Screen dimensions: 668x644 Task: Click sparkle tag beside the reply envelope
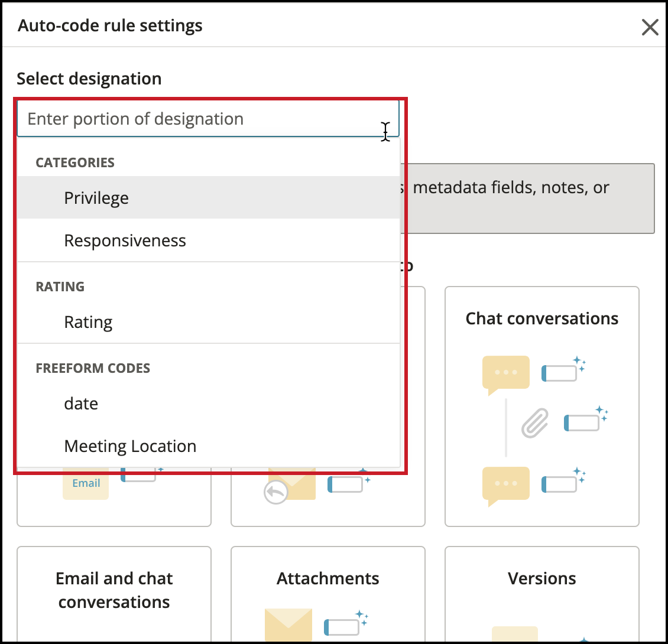(x=349, y=482)
